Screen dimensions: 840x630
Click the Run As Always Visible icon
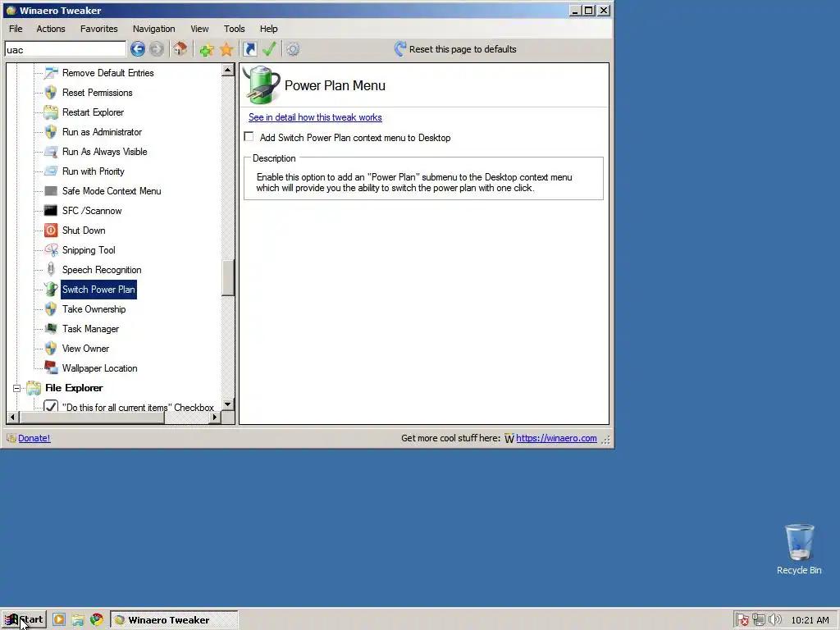pos(51,152)
